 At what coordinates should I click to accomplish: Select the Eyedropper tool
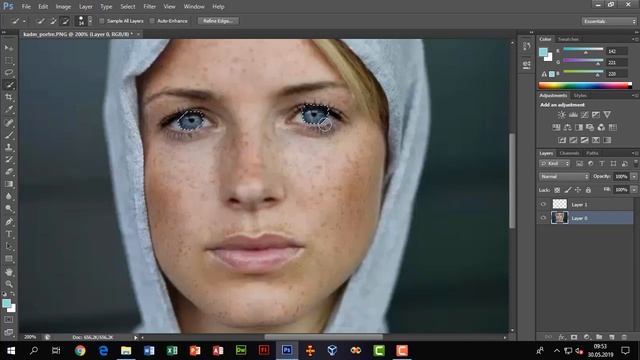pyautogui.click(x=9, y=109)
